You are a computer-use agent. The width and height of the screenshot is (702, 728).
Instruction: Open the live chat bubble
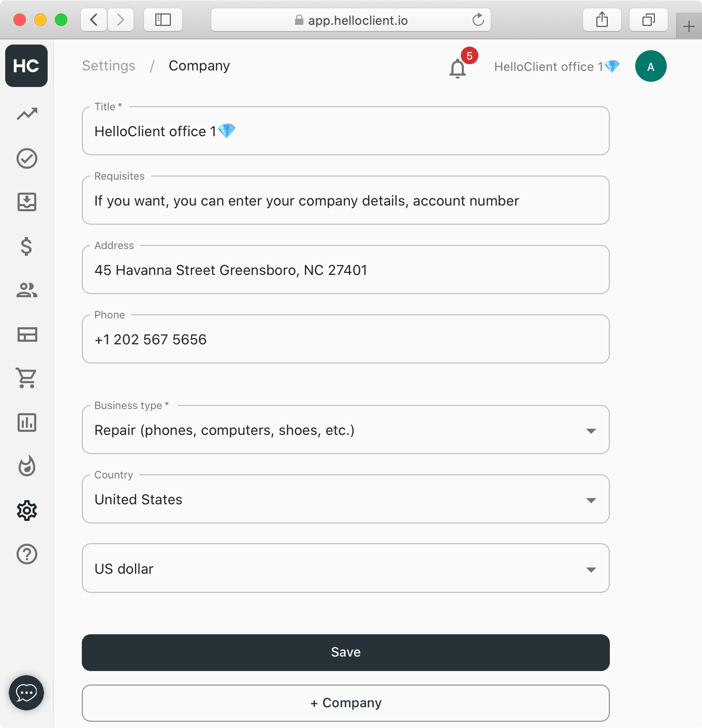26,693
